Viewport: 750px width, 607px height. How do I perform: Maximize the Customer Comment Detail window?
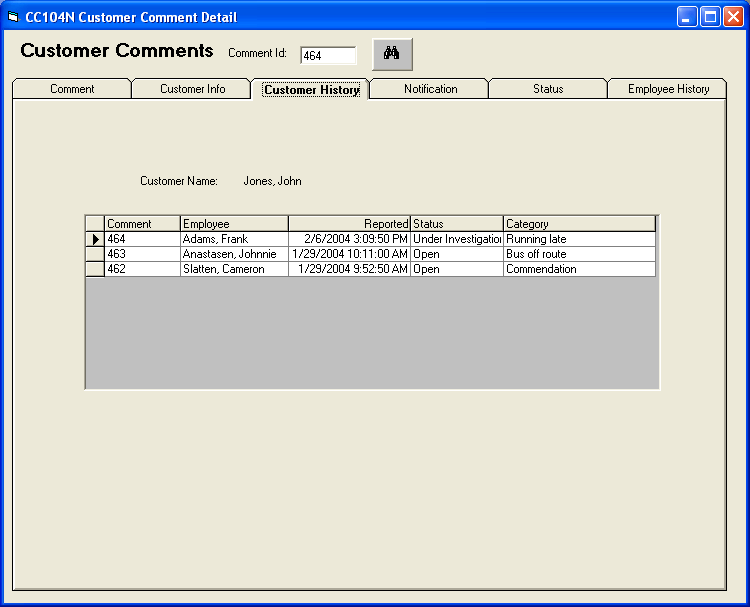710,17
